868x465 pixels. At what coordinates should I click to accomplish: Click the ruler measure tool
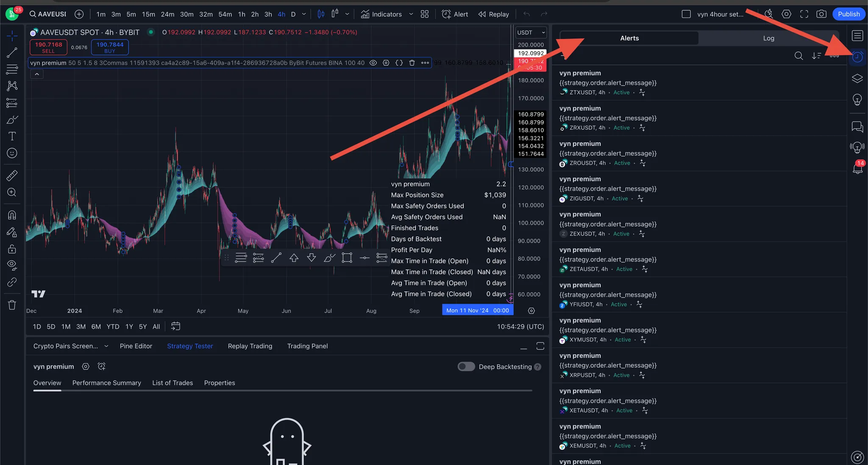(12, 175)
